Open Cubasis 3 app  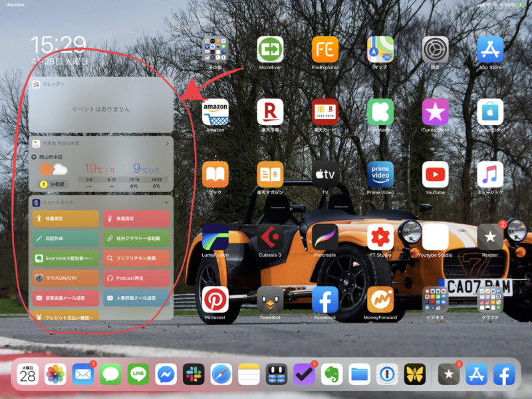pyautogui.click(x=270, y=237)
